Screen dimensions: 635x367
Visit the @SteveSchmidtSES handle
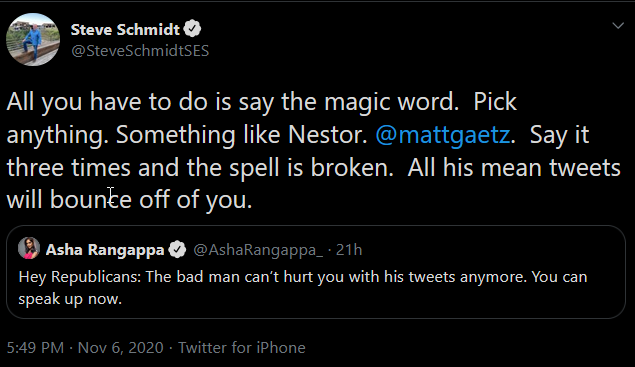tap(140, 51)
